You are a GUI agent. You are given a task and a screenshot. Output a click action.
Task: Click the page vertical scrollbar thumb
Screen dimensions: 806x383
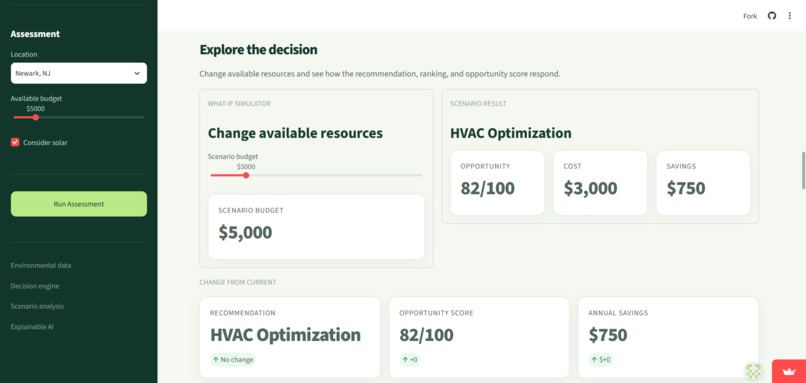[803, 171]
